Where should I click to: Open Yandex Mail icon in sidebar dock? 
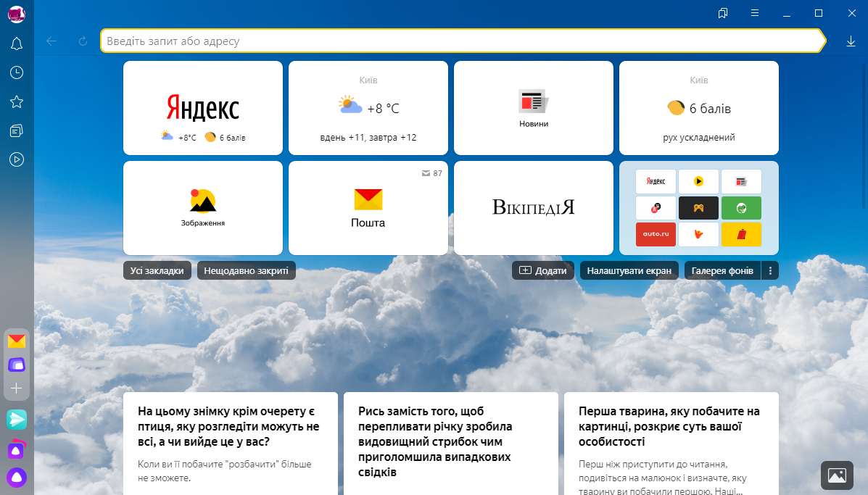(17, 341)
